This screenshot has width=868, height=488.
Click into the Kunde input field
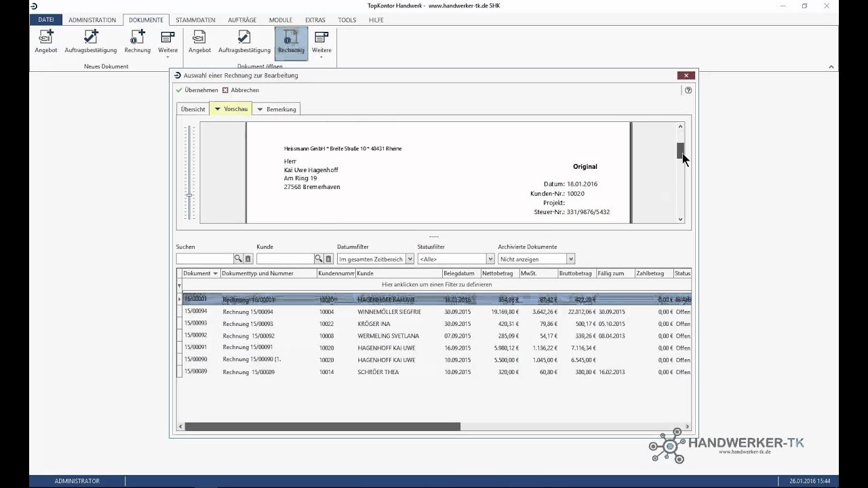tap(285, 259)
